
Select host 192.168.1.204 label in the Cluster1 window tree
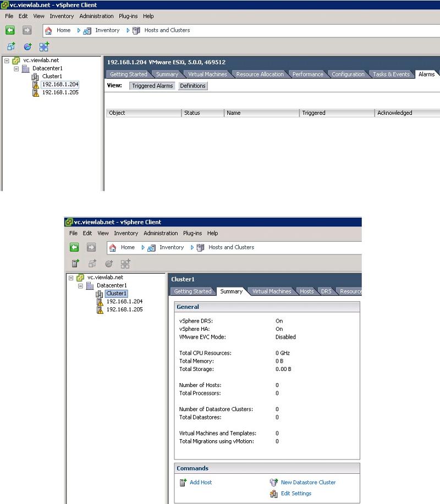coord(124,302)
